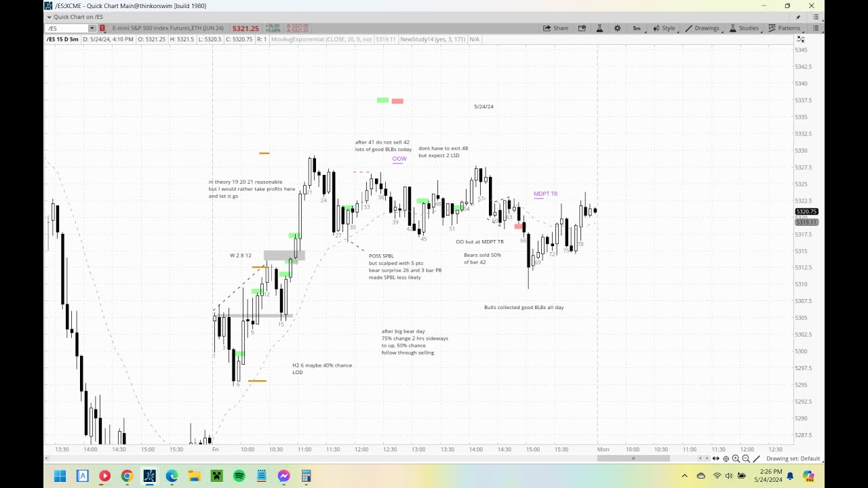Open the Patterns menu

(x=784, y=28)
